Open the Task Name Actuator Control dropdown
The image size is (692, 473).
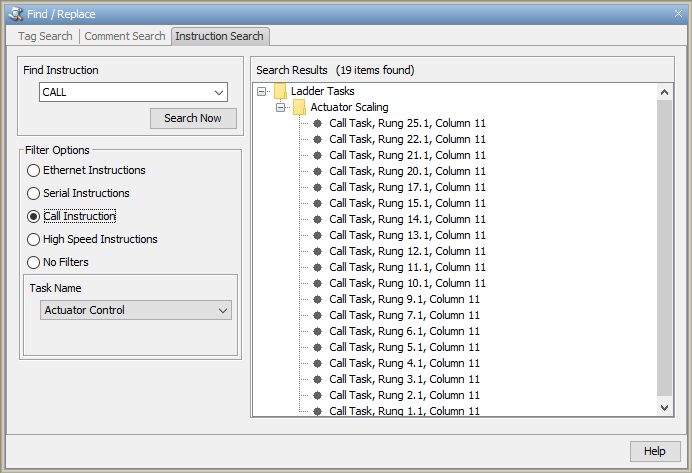pyautogui.click(x=222, y=311)
